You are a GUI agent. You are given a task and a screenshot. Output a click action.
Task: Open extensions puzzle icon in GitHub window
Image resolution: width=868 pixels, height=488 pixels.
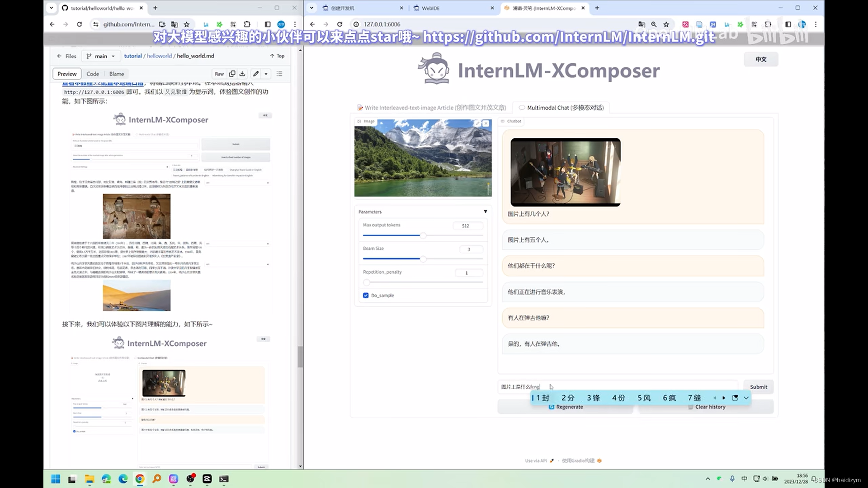[247, 24]
